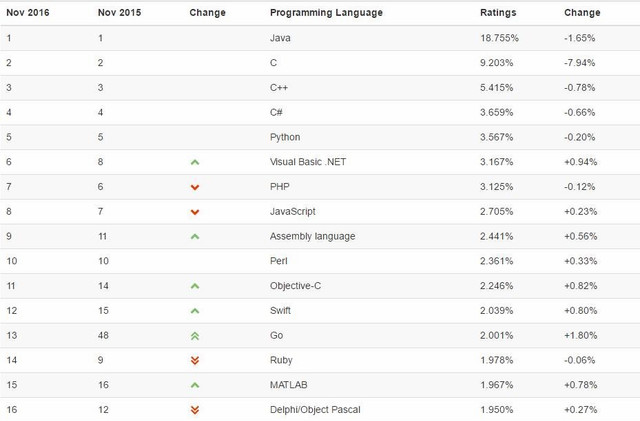Image resolution: width=640 pixels, height=421 pixels.
Task: Click the double red arrow beside Delphi/Object Pascal
Action: point(195,410)
